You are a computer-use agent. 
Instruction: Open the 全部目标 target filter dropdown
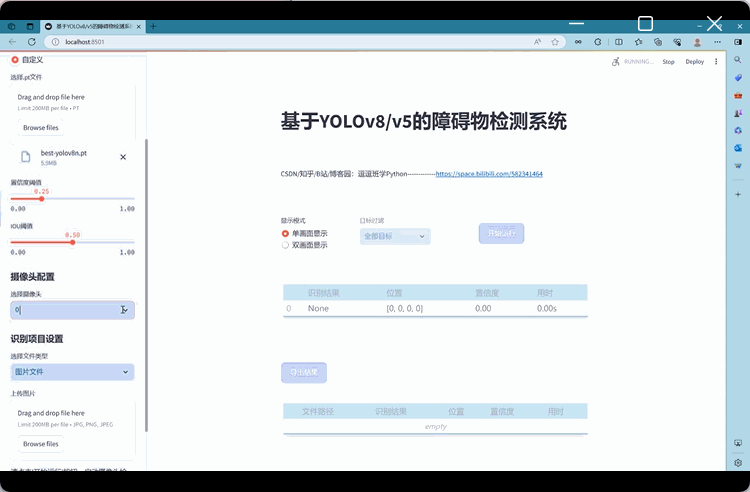(x=395, y=236)
